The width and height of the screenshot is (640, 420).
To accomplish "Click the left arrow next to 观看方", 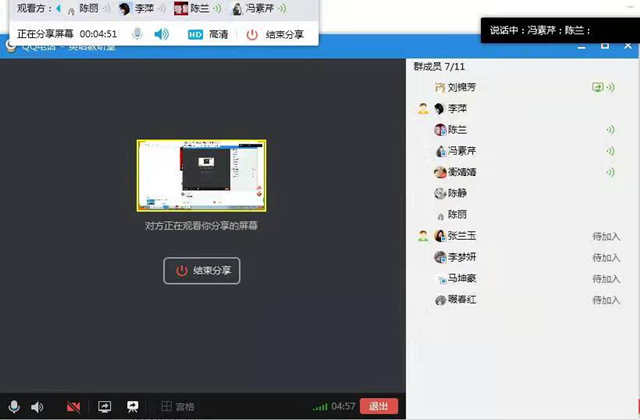I will point(58,9).
